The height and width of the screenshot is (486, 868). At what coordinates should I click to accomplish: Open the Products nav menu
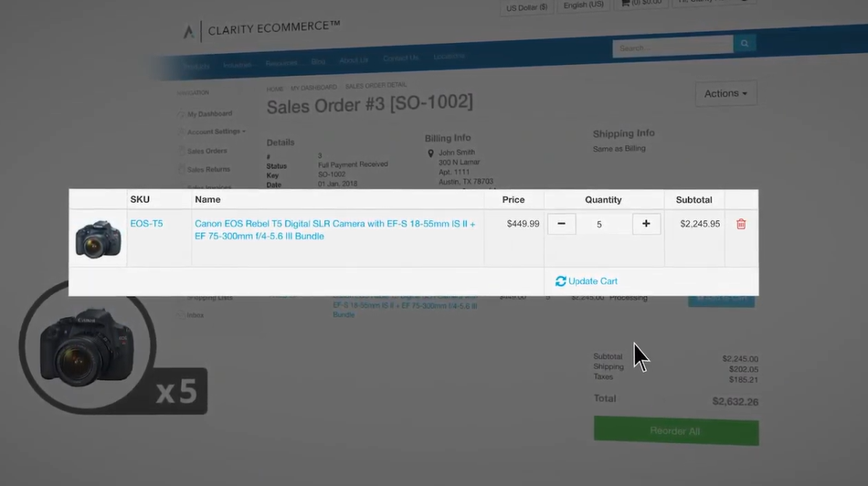196,66
